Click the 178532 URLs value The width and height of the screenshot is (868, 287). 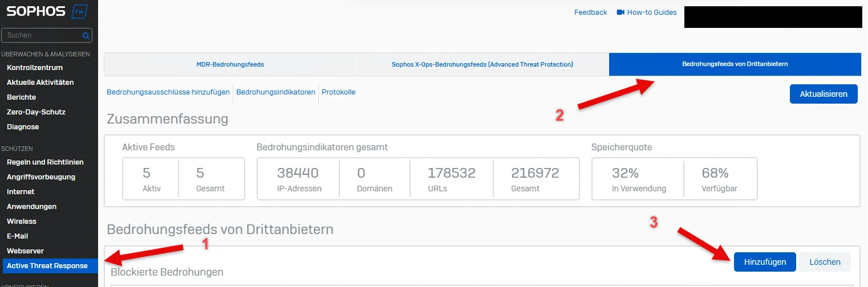tap(451, 173)
